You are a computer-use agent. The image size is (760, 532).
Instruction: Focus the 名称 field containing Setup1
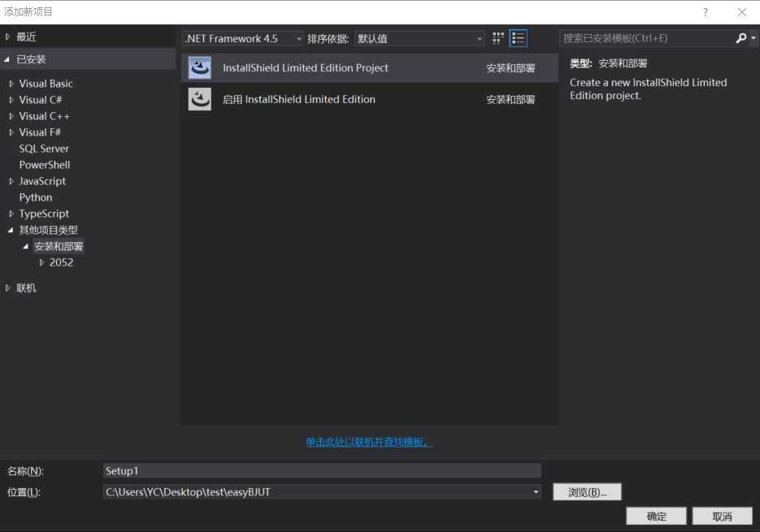click(x=322, y=470)
